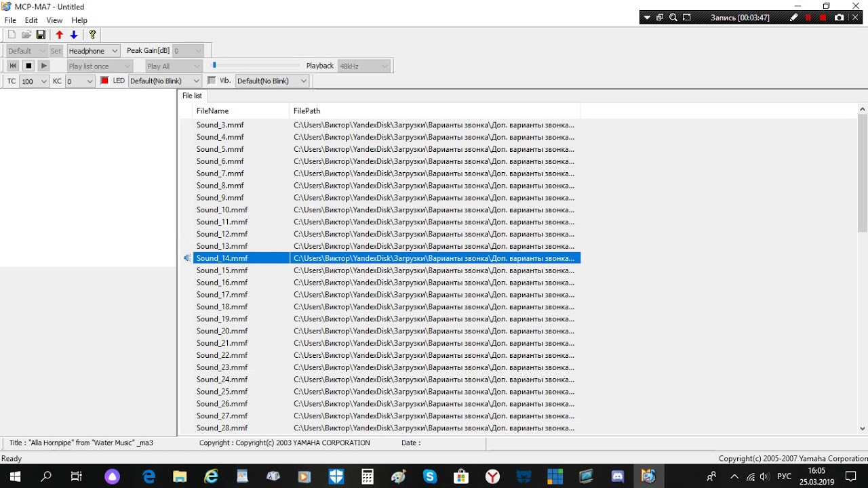Viewport: 868px width, 488px height.
Task: Sort by the FilePath column header
Action: pyautogui.click(x=435, y=110)
